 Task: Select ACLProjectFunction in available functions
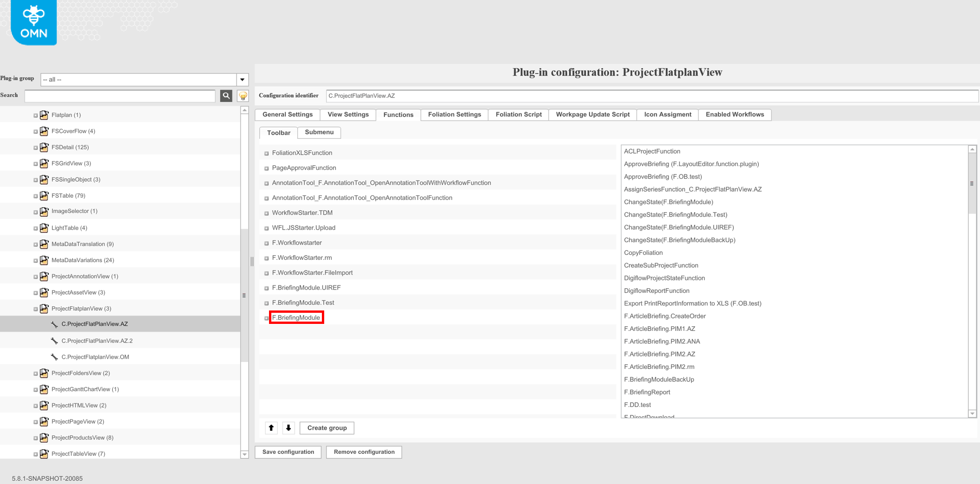[652, 151]
